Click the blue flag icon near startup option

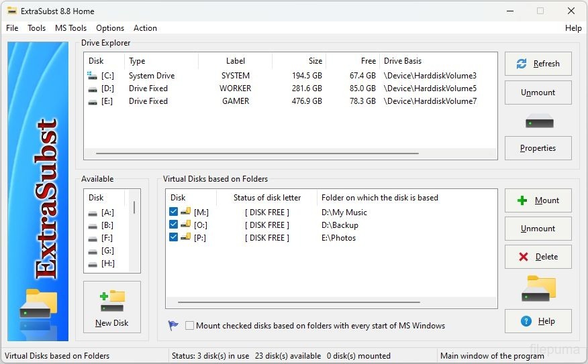(x=173, y=326)
